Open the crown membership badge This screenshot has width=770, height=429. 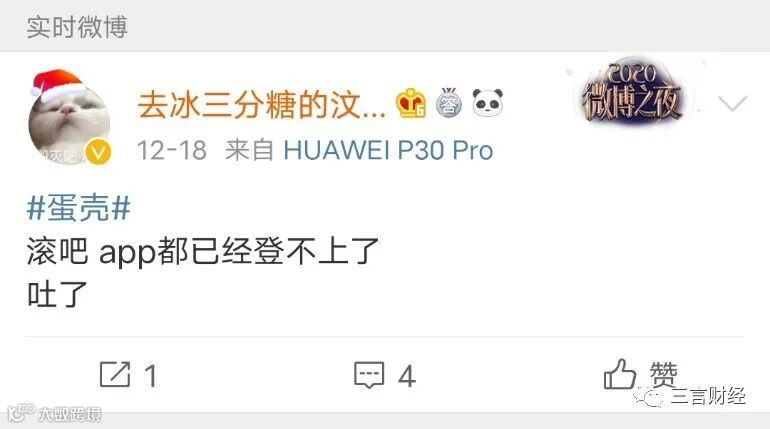click(411, 103)
